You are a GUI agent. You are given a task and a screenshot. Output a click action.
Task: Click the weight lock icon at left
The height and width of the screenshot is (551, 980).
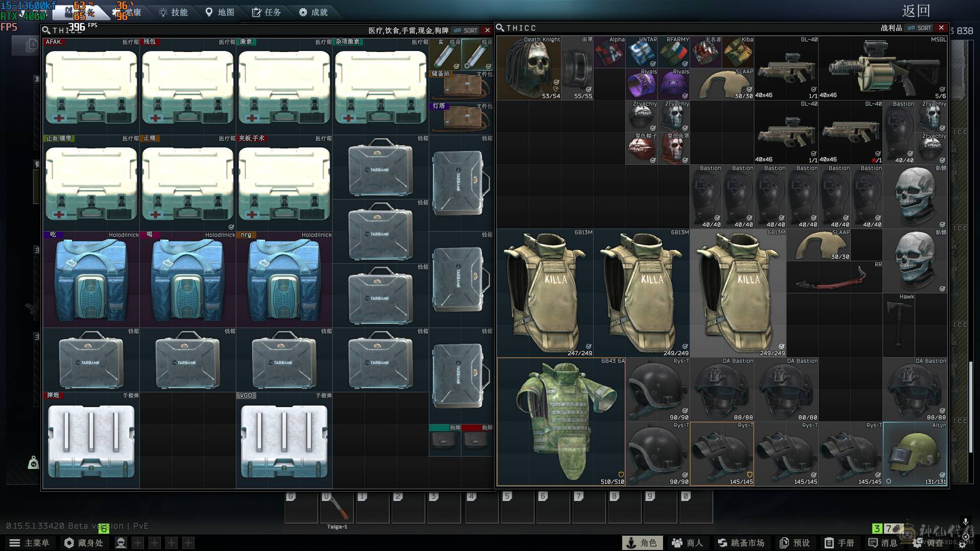(x=33, y=462)
